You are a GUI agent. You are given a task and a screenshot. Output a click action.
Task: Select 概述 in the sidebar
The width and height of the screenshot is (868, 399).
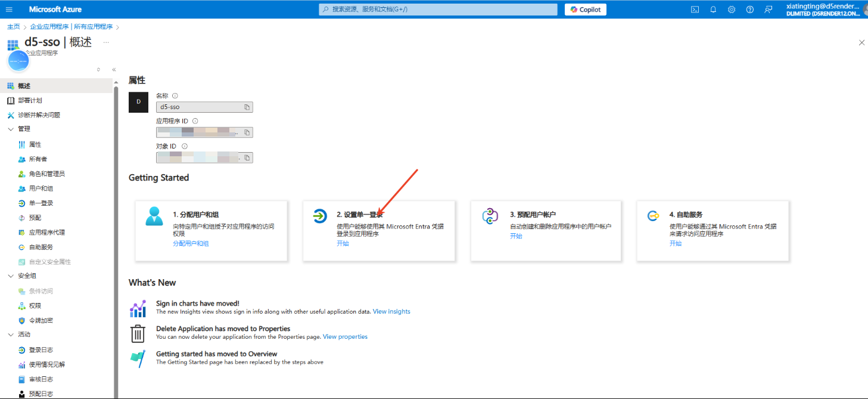pos(56,86)
